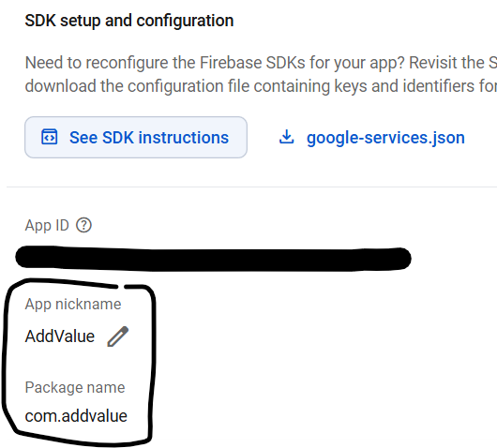The height and width of the screenshot is (448, 497).
Task: Select the AddValue nickname text
Action: [x=60, y=336]
